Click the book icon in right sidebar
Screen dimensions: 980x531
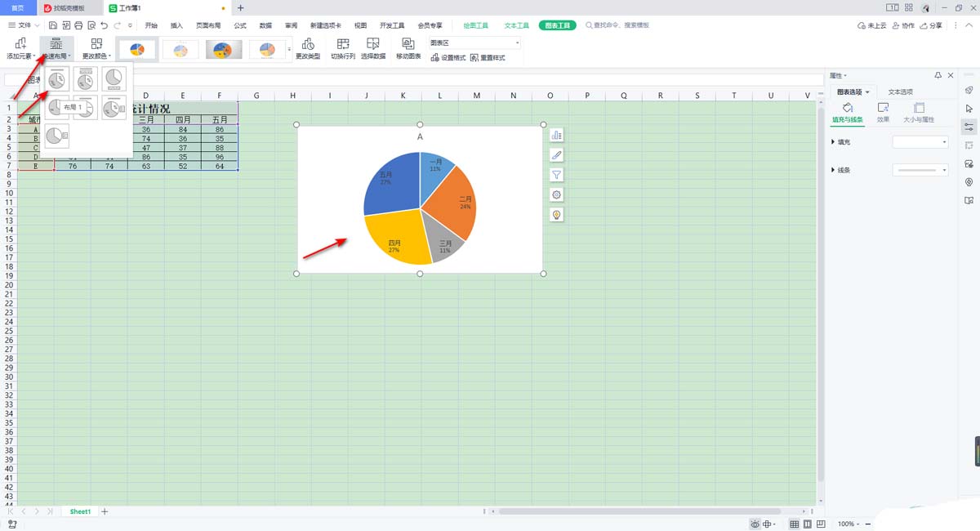click(x=969, y=200)
